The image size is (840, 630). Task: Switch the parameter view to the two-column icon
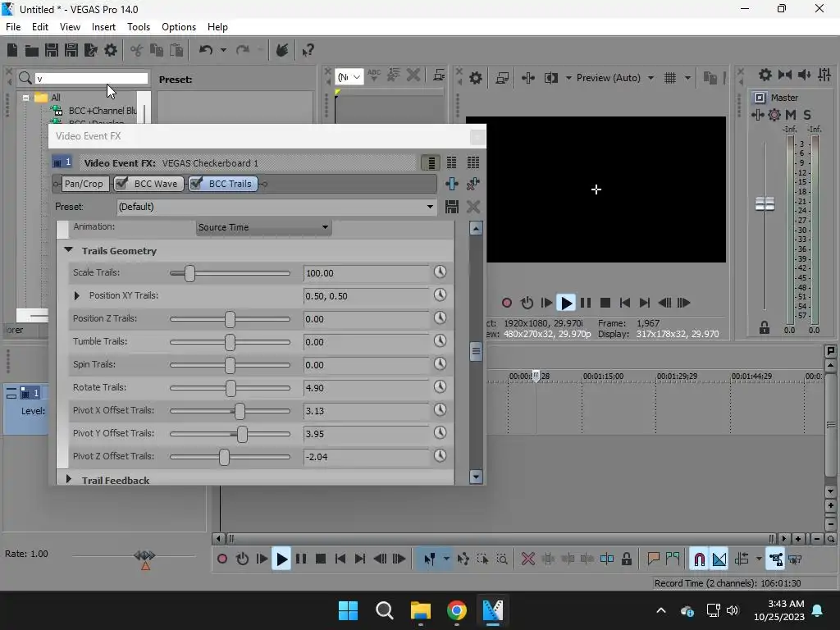click(452, 163)
